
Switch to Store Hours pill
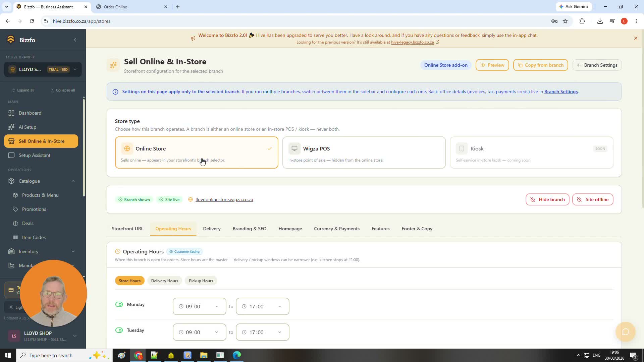tap(129, 281)
